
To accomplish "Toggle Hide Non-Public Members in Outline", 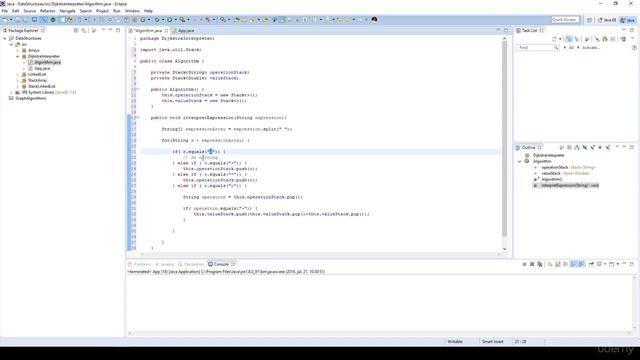I will click(600, 147).
